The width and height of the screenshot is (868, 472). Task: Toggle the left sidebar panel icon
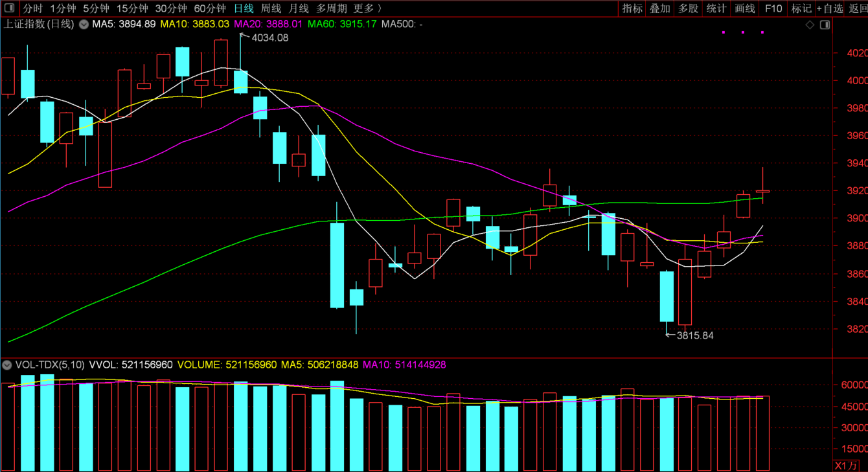pos(9,8)
